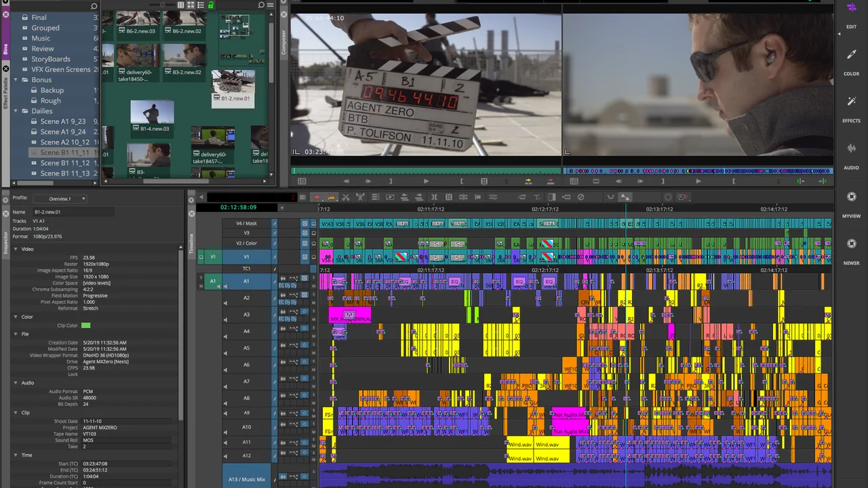Image resolution: width=868 pixels, height=488 pixels.
Task: Open the Profile dropdown showing Overview.1
Action: (60, 199)
